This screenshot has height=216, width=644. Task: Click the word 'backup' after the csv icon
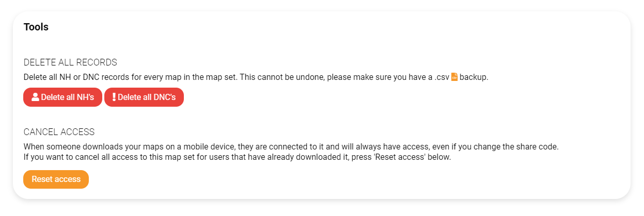click(x=473, y=77)
